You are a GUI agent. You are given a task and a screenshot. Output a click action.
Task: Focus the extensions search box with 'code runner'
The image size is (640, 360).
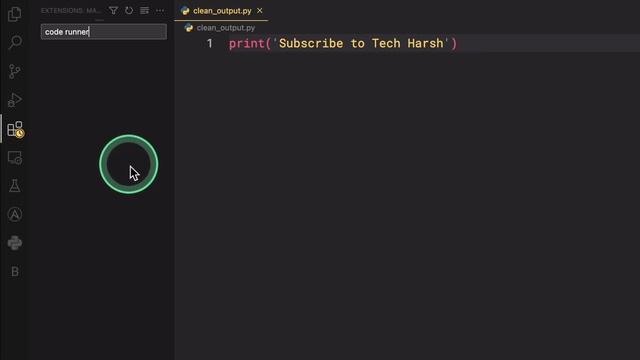click(x=104, y=32)
